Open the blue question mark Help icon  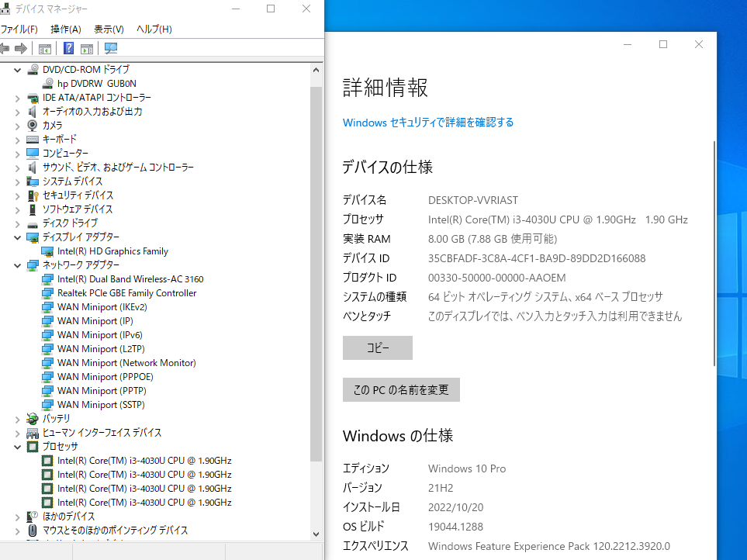[68, 48]
